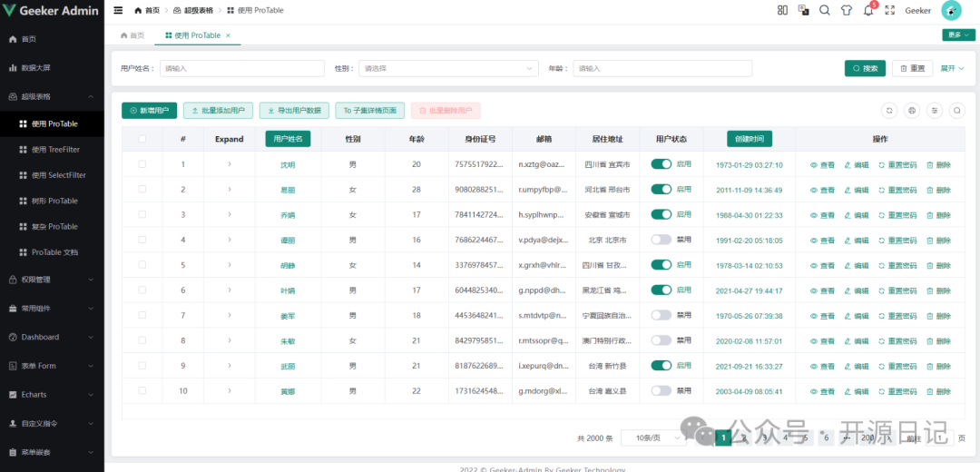The height and width of the screenshot is (472, 980).
Task: Open the header menu search icon
Action: click(x=824, y=10)
